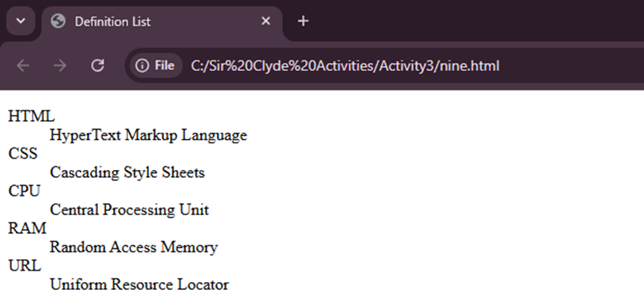Screen dimensions: 644x300
Task: Select the Definition List tab
Action: (133, 21)
